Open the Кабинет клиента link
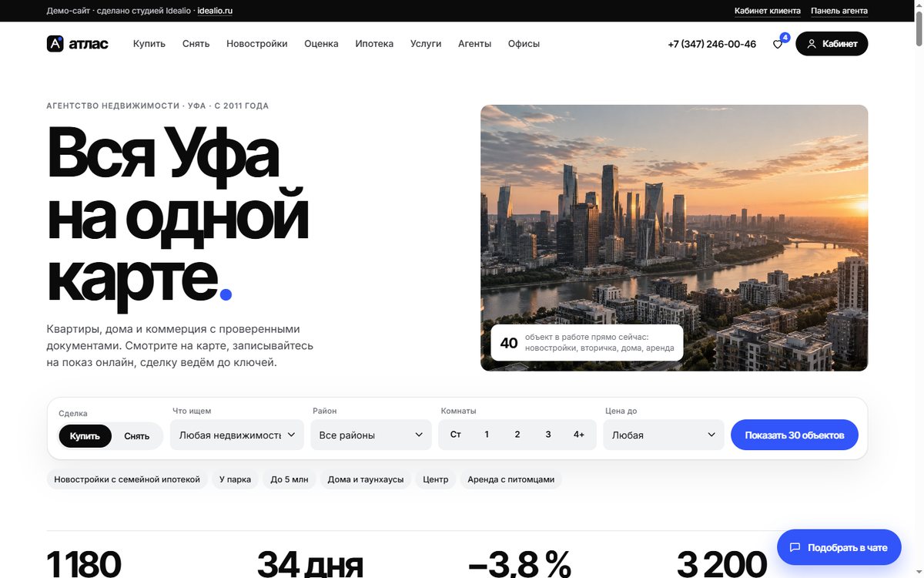924x578 pixels. click(768, 11)
